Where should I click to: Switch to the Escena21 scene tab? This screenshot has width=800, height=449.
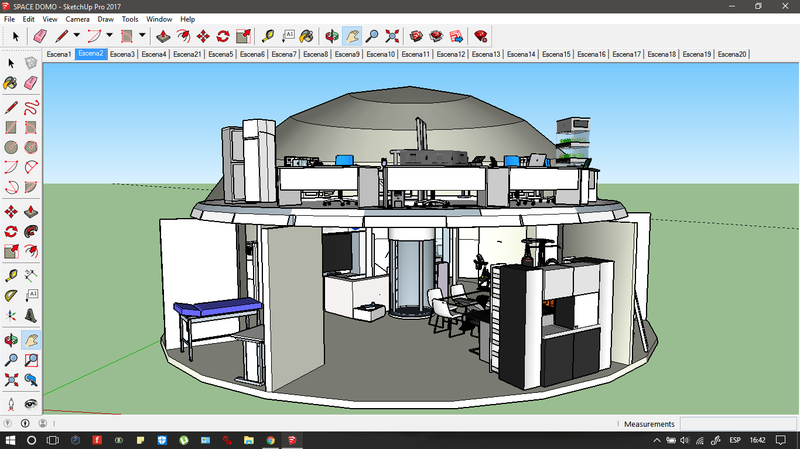pyautogui.click(x=187, y=54)
